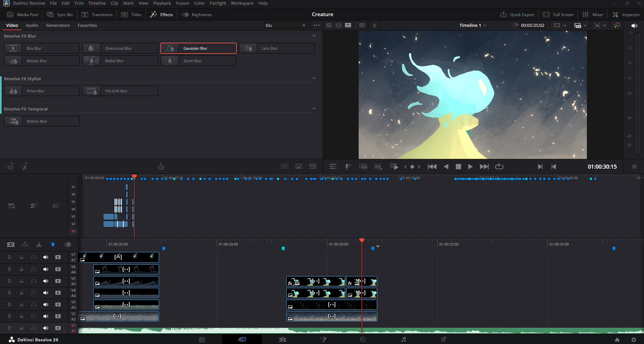The width and height of the screenshot is (644, 344).
Task: Mute the V7 track audio
Action: tap(46, 257)
